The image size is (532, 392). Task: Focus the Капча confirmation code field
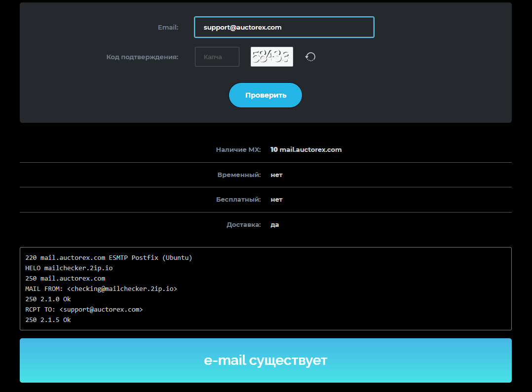(x=217, y=57)
